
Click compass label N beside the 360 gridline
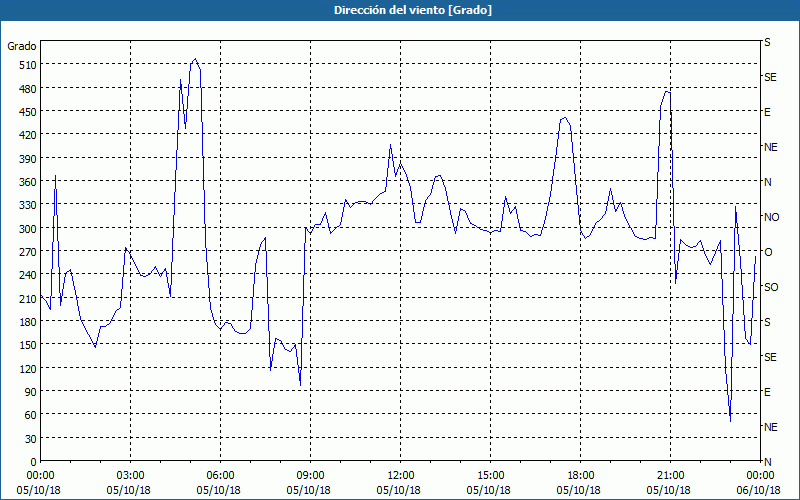(767, 182)
